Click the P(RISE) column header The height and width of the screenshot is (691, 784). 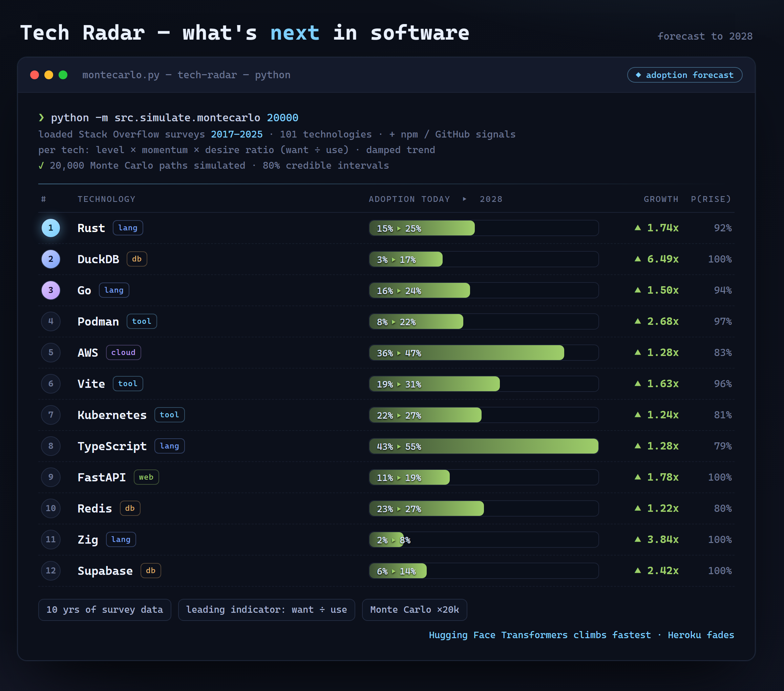(711, 199)
